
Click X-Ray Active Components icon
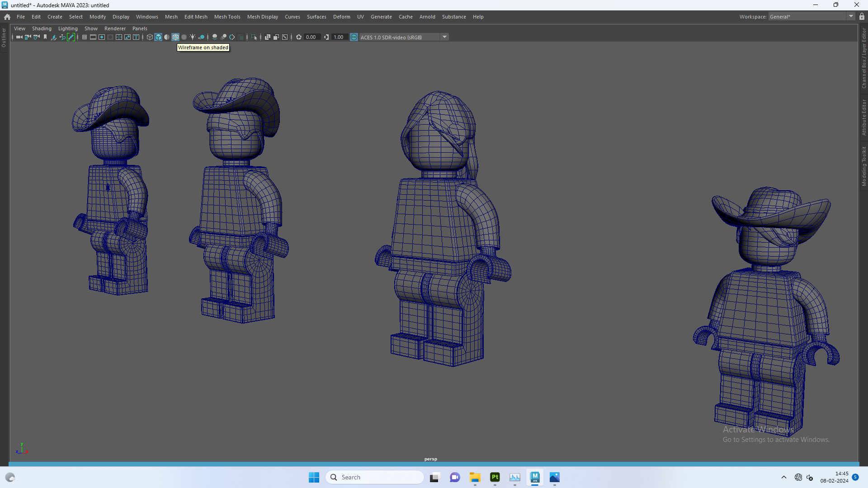click(x=276, y=37)
